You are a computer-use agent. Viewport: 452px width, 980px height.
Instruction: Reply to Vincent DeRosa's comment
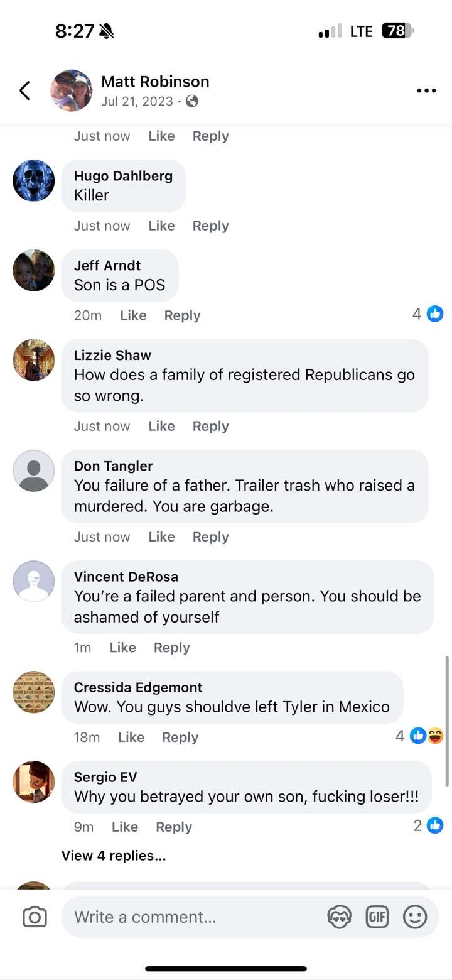pos(171,647)
